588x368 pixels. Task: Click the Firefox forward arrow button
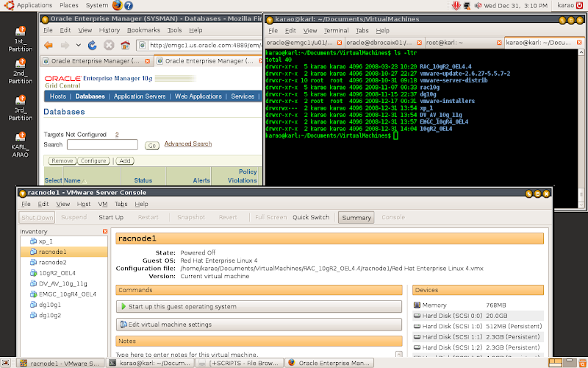coord(65,46)
